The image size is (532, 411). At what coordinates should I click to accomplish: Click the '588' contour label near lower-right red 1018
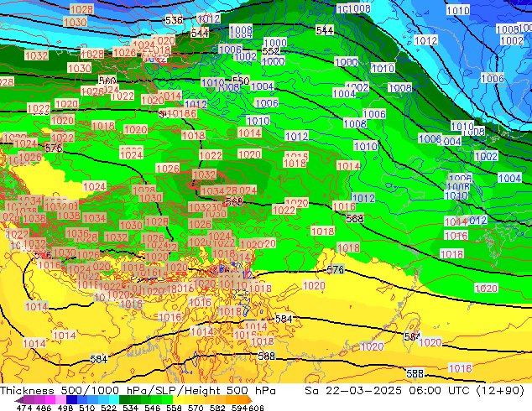[x=415, y=373]
